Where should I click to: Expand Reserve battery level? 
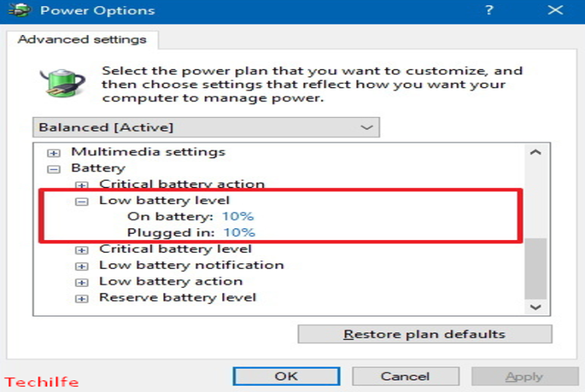[x=81, y=299]
